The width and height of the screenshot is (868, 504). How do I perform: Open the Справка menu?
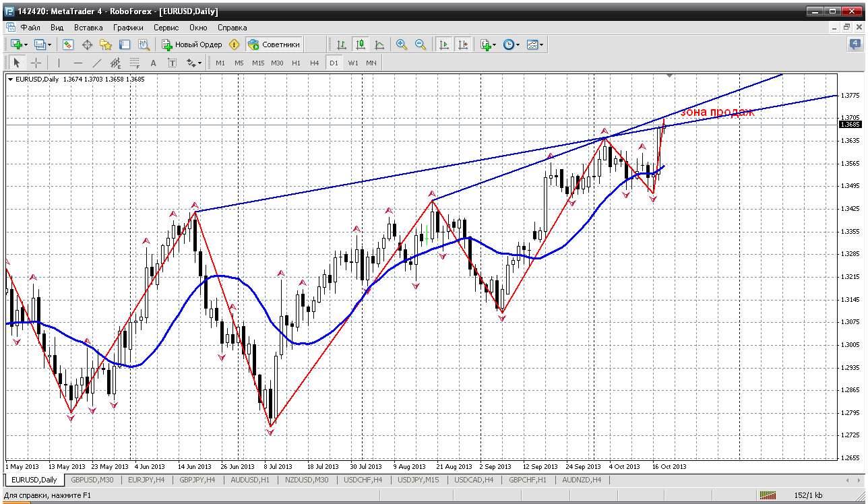pos(232,28)
